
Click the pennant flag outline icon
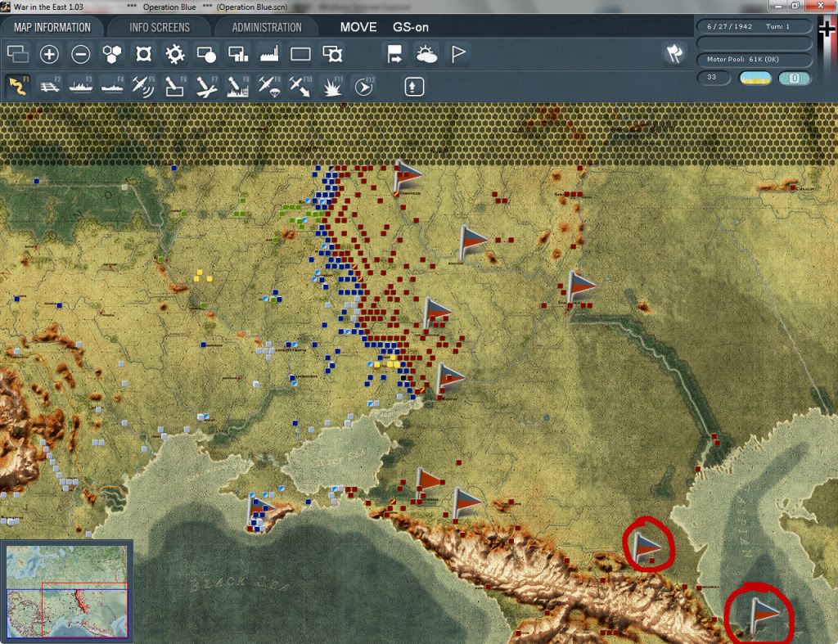(x=458, y=54)
